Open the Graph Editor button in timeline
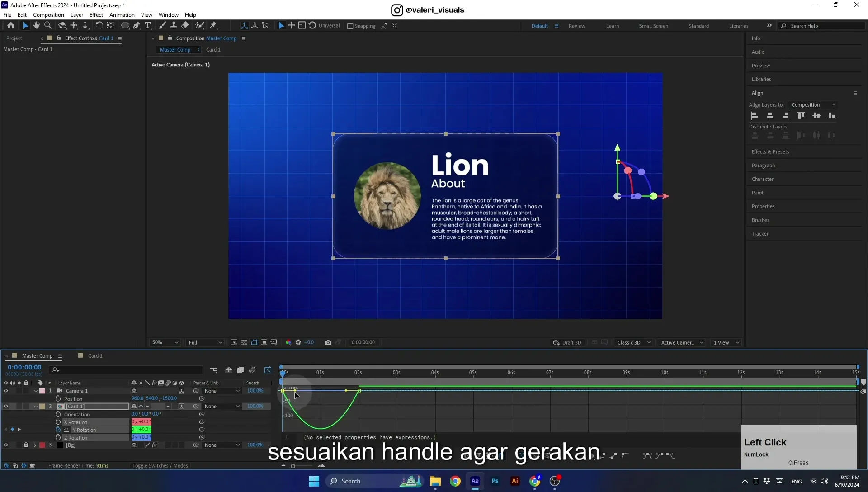This screenshot has height=492, width=868. (268, 370)
